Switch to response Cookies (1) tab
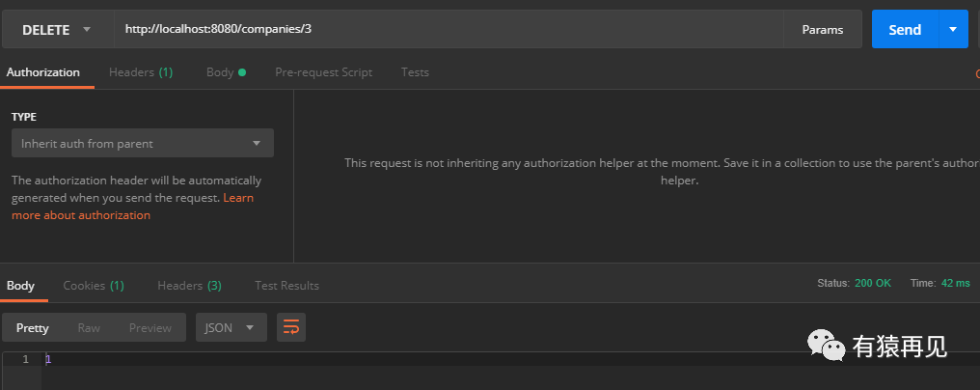Viewport: 980px width, 390px height. click(93, 285)
